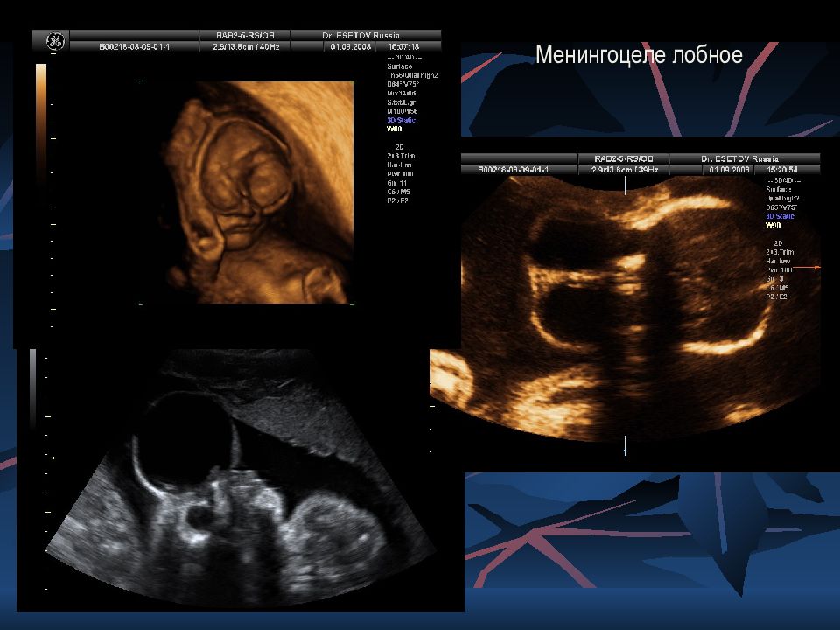
Task: Select "Surface" parameter in the 15:20:54 scan
Action: click(779, 190)
